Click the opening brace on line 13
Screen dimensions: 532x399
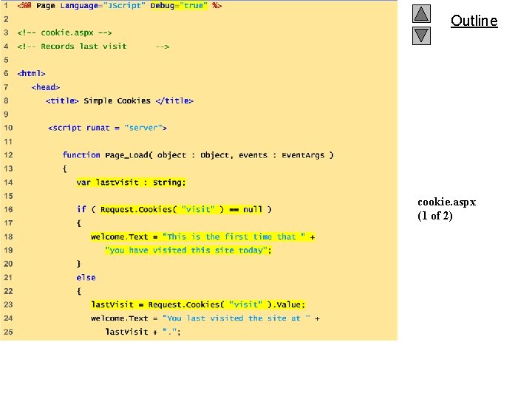(64, 168)
